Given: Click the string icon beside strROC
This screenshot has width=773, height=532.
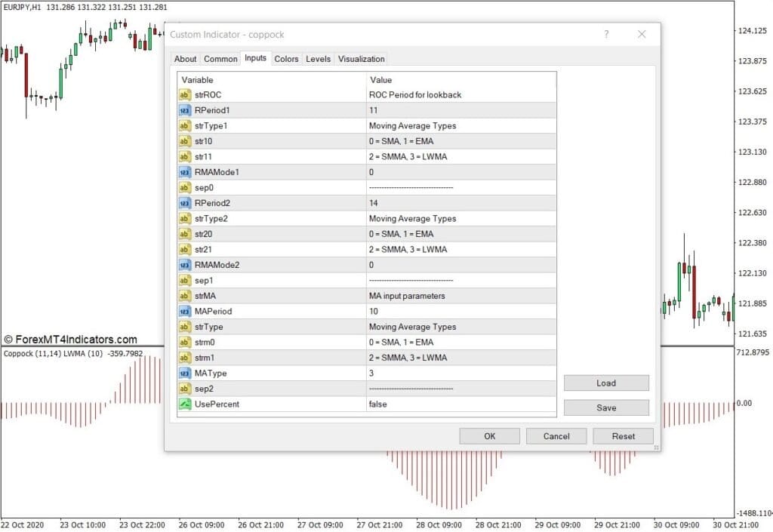Looking at the screenshot, I should [x=184, y=95].
